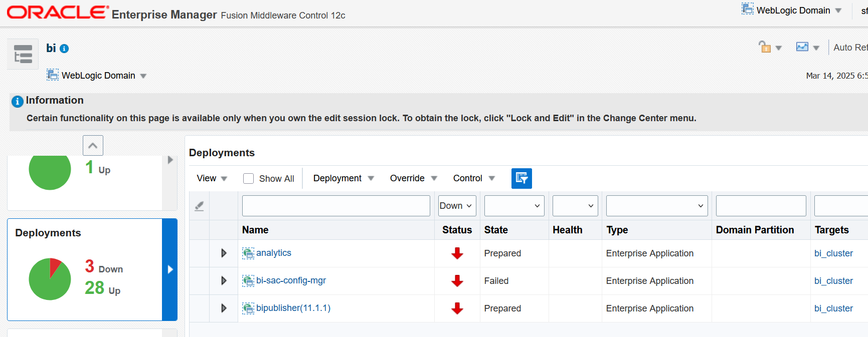Open the Deployment menu

click(343, 178)
